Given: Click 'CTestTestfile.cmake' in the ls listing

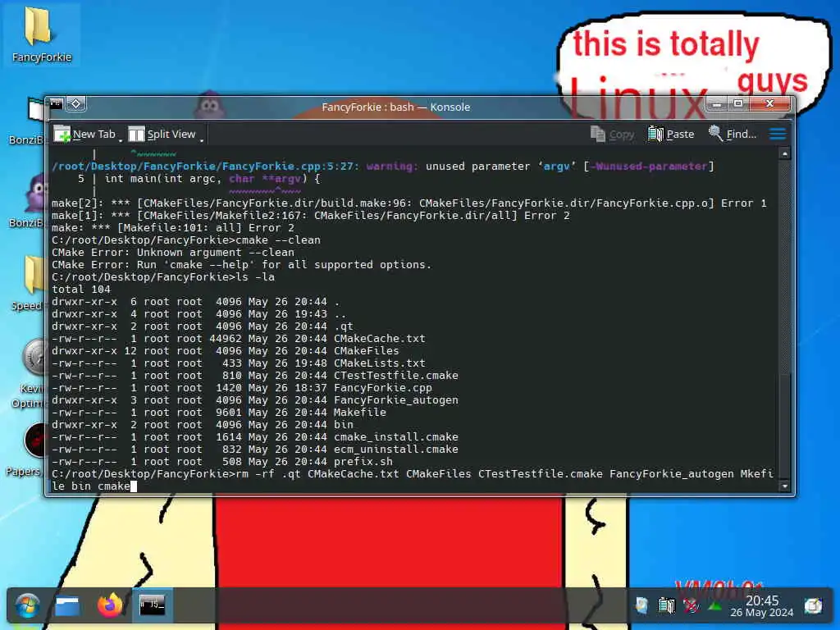Looking at the screenshot, I should pyautogui.click(x=396, y=376).
